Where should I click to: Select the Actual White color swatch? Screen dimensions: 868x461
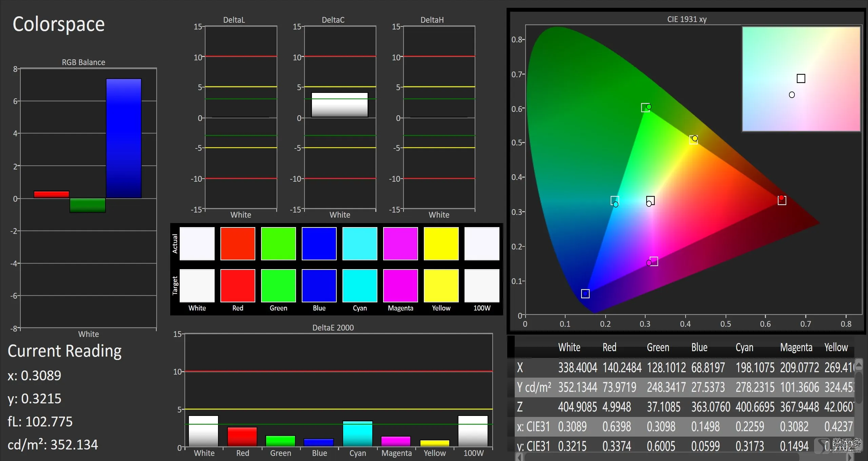pos(197,244)
